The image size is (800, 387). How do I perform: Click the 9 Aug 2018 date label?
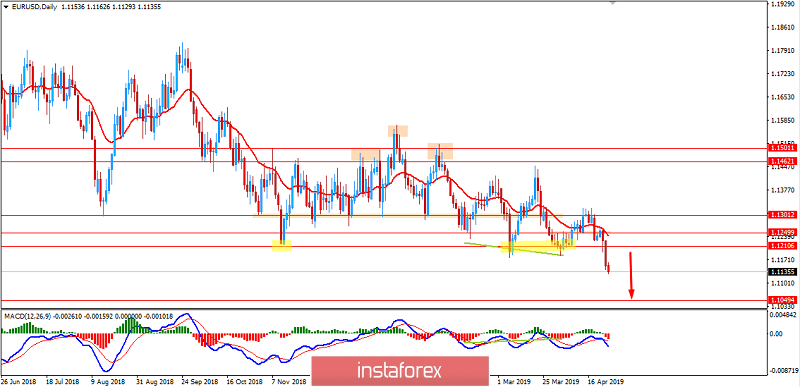108,381
